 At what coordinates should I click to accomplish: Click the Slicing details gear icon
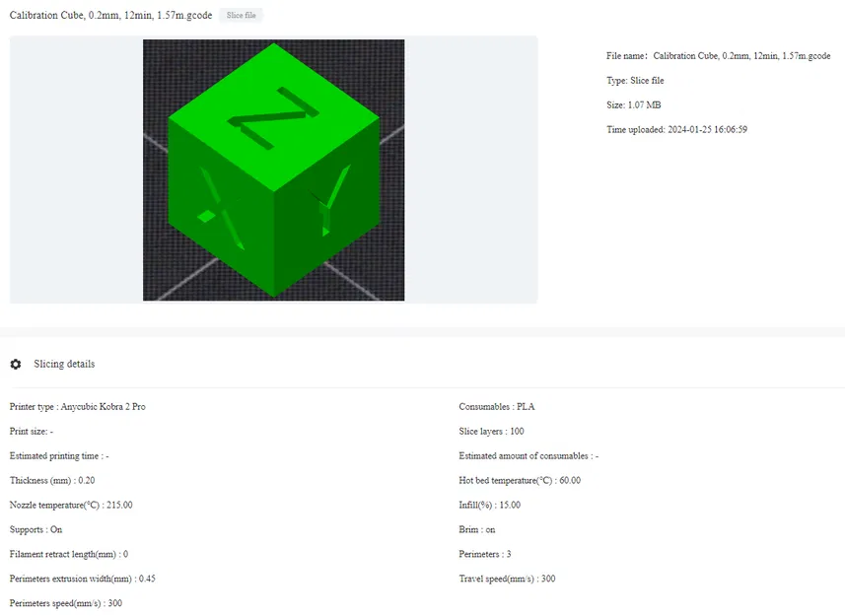click(16, 364)
